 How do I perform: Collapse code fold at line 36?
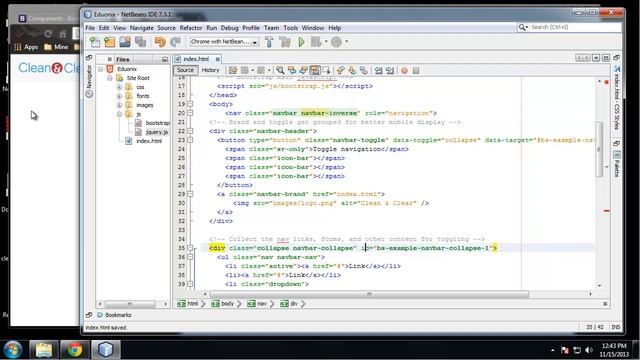tap(190, 257)
